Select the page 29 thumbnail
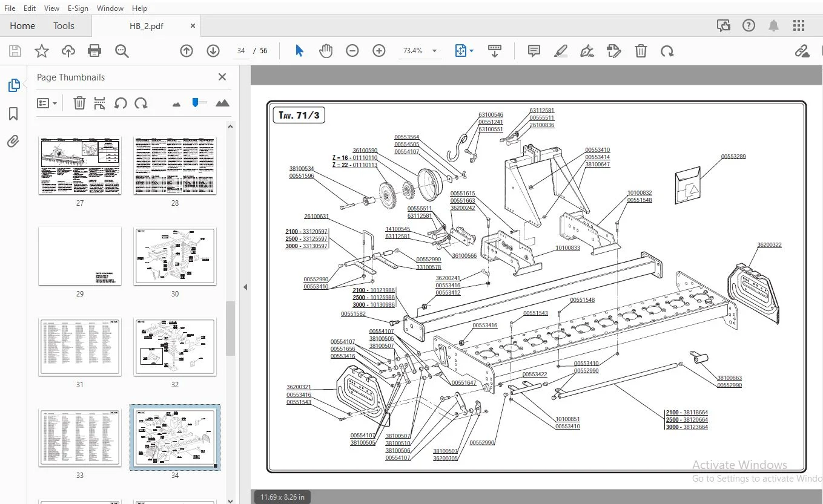 (80, 256)
